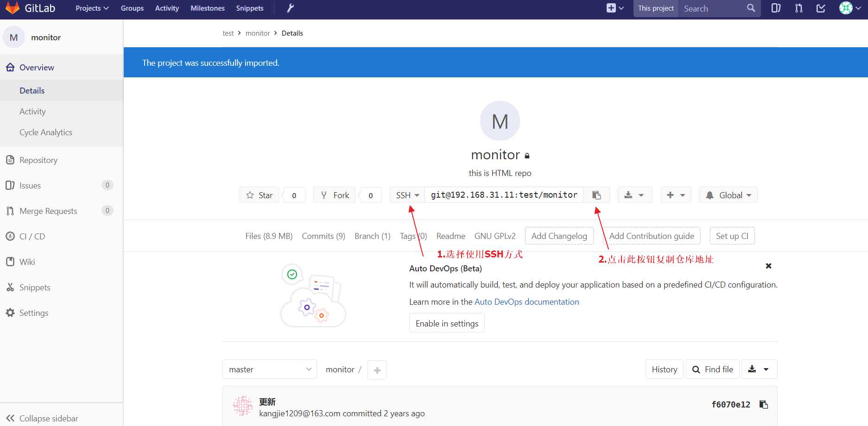Fork the monitor project
Image resolution: width=868 pixels, height=426 pixels.
[x=335, y=195]
